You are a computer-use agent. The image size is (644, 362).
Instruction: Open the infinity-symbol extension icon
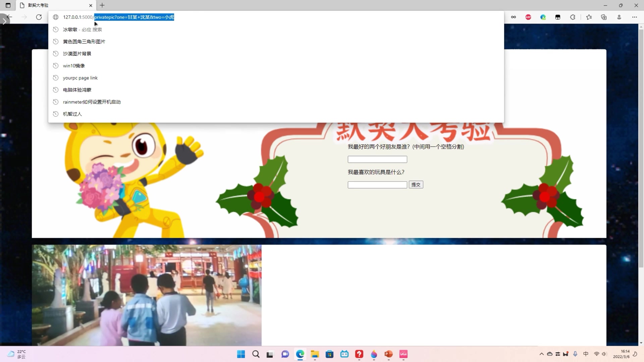pyautogui.click(x=514, y=17)
